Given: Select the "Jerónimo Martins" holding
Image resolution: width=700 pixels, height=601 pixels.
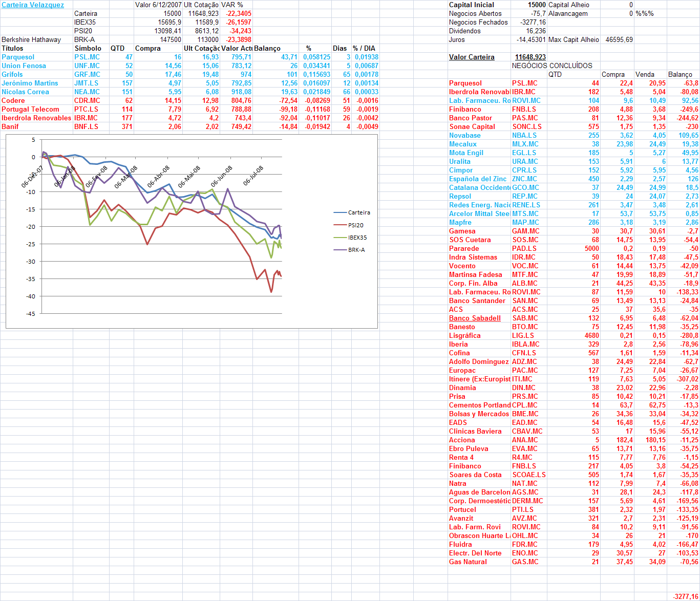Looking at the screenshot, I should coord(30,83).
